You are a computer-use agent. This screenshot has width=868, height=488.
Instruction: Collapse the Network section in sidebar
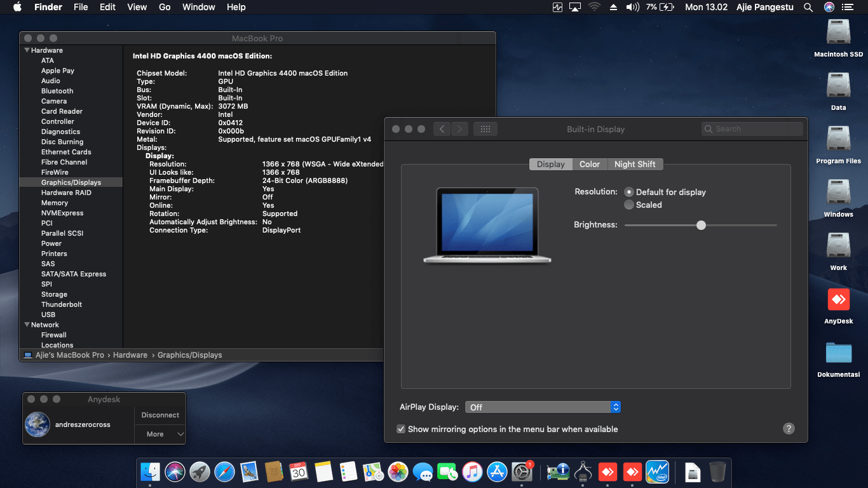(27, 325)
